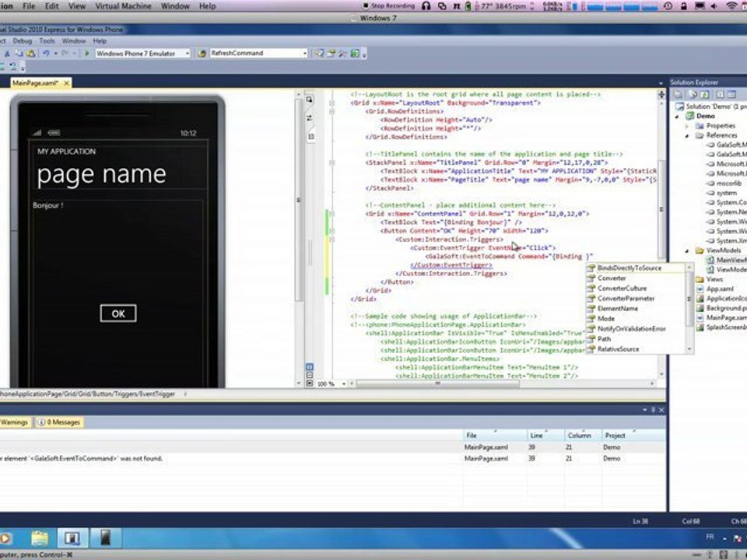Click the paste icon in the toolbar

[x=31, y=54]
